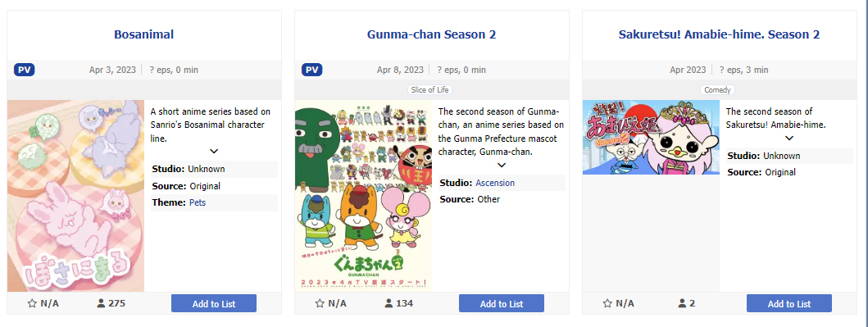The width and height of the screenshot is (868, 327).
Task: Click the members icon showing 2
Action: point(682,303)
